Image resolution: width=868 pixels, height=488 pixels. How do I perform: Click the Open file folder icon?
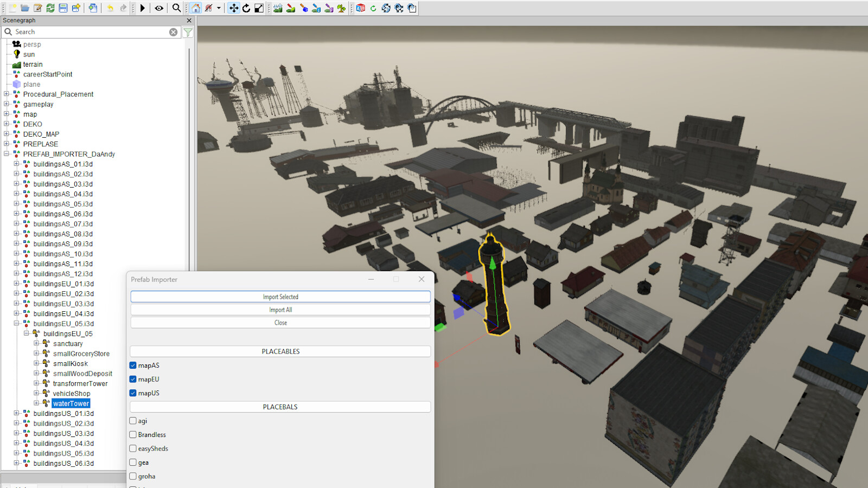tap(25, 8)
